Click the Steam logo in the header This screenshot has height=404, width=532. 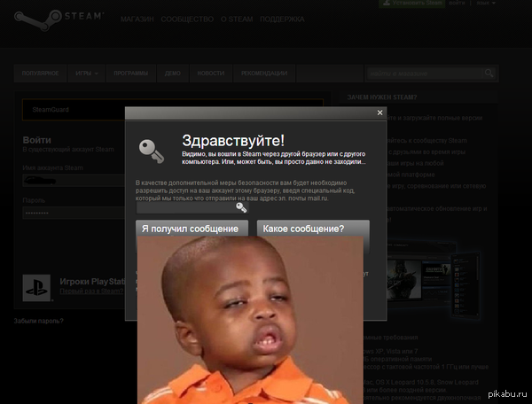pos(59,19)
